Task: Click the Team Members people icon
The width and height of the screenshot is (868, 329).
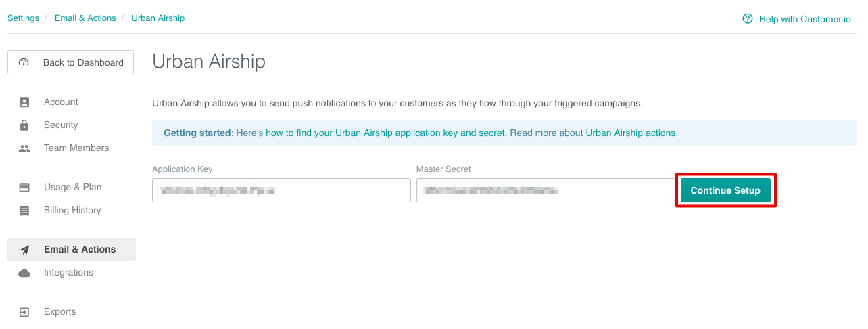Action: pyautogui.click(x=24, y=148)
